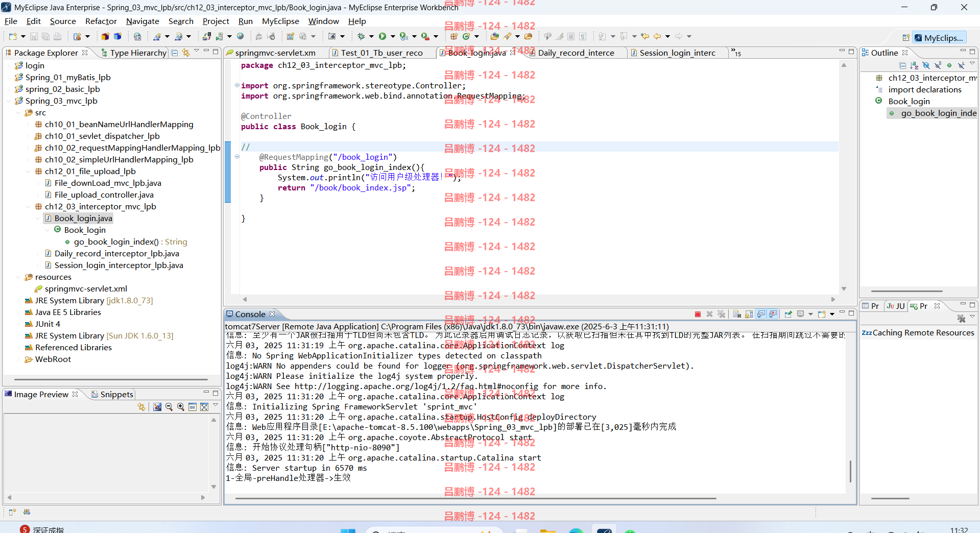Toggle Show Console on standard output change

pyautogui.click(x=761, y=314)
